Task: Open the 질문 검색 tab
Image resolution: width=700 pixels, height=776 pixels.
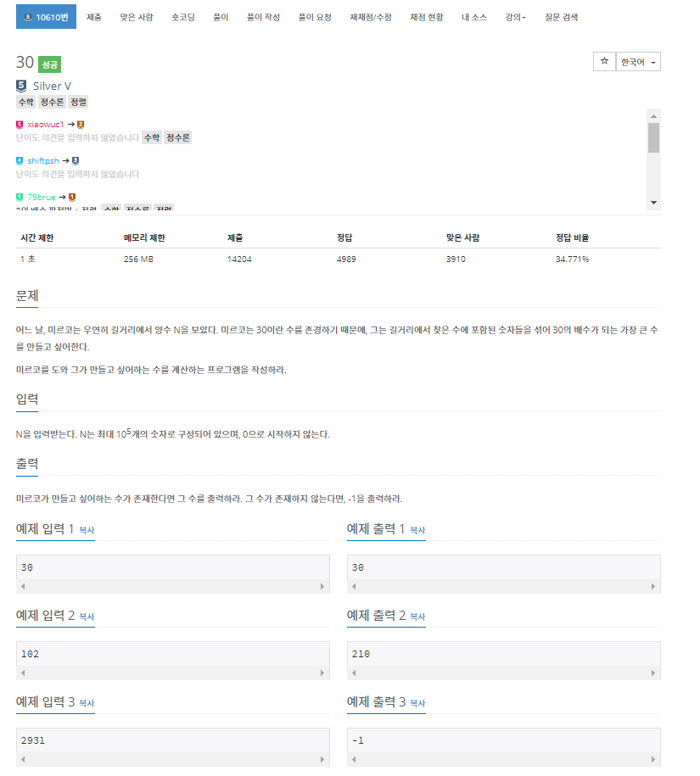Action: 562,17
